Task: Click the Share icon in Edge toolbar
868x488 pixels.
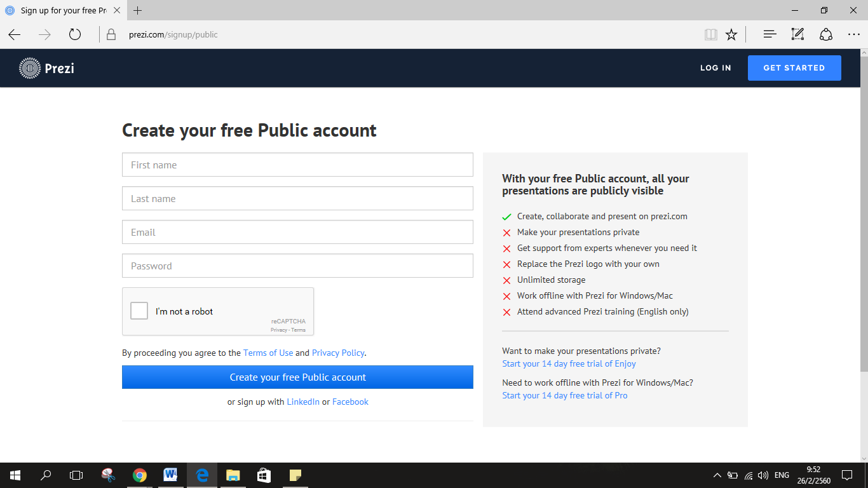Action: pos(826,34)
